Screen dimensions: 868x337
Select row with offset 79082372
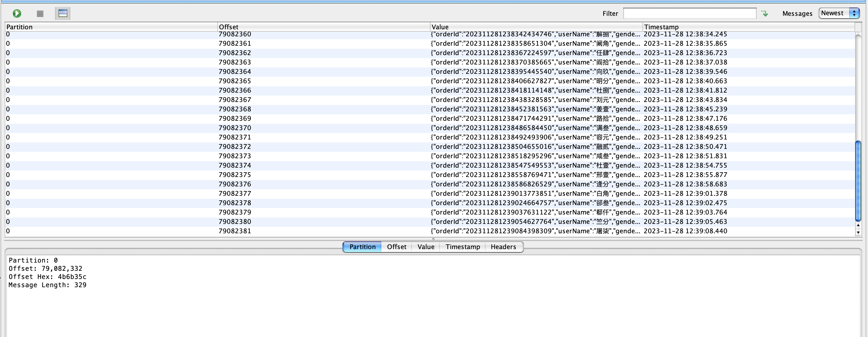[430, 147]
